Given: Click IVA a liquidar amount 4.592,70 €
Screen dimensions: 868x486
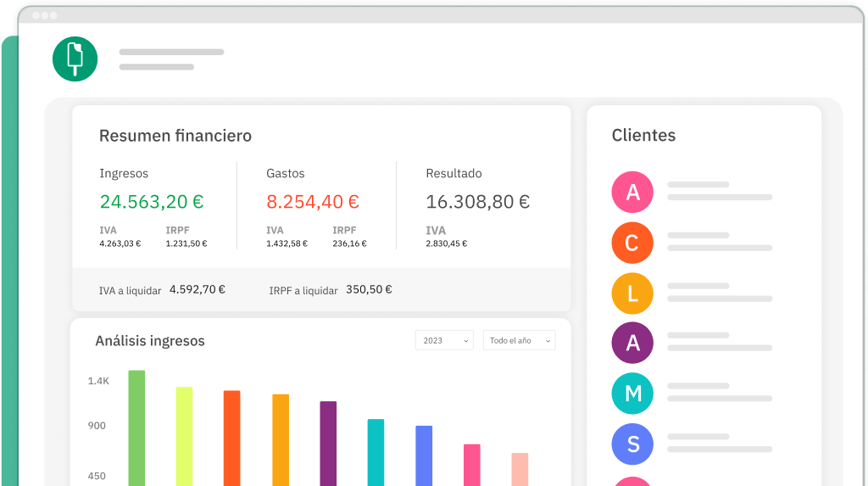Looking at the screenshot, I should click(x=197, y=289).
